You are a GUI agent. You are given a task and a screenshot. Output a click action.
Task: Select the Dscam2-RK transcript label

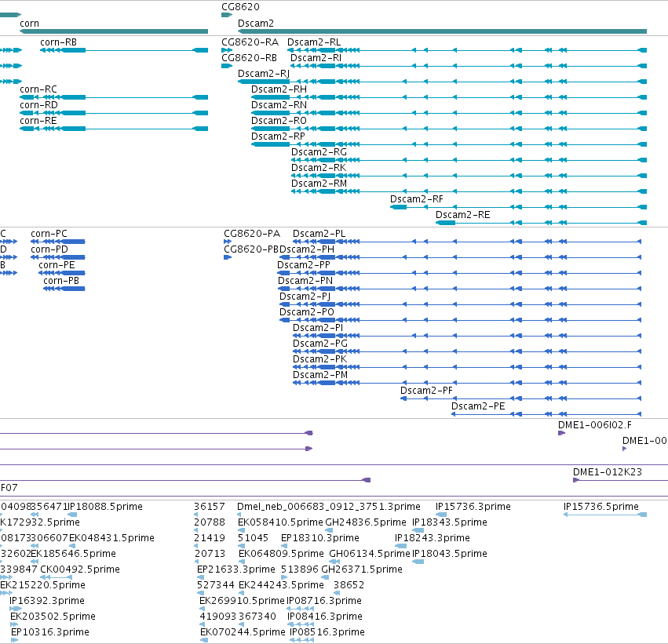coord(319,168)
